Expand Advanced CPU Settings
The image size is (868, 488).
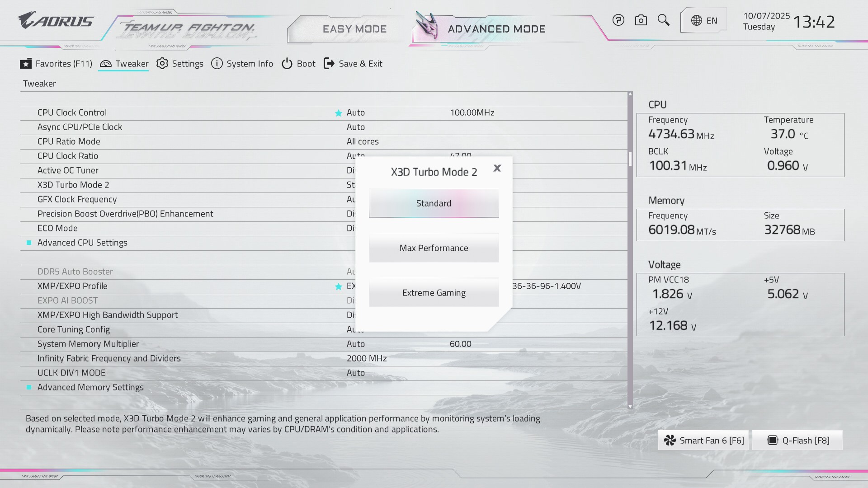pos(82,243)
